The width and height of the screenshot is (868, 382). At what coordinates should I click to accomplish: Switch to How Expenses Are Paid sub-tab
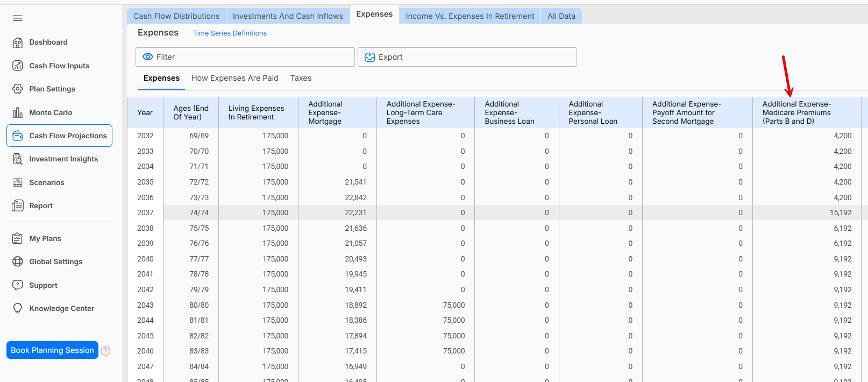235,79
